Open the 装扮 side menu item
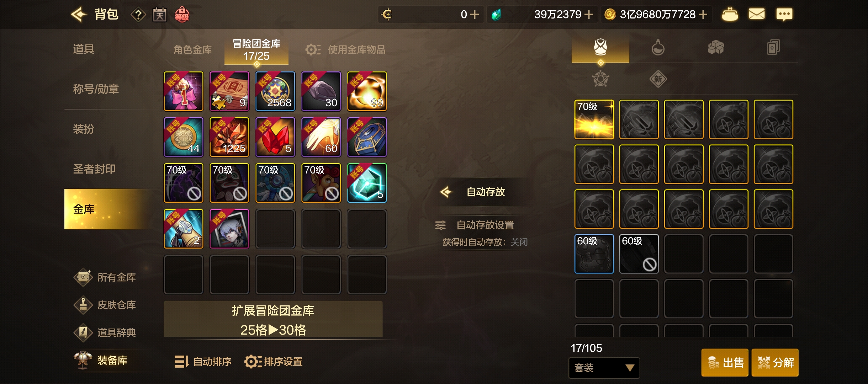 click(x=84, y=129)
